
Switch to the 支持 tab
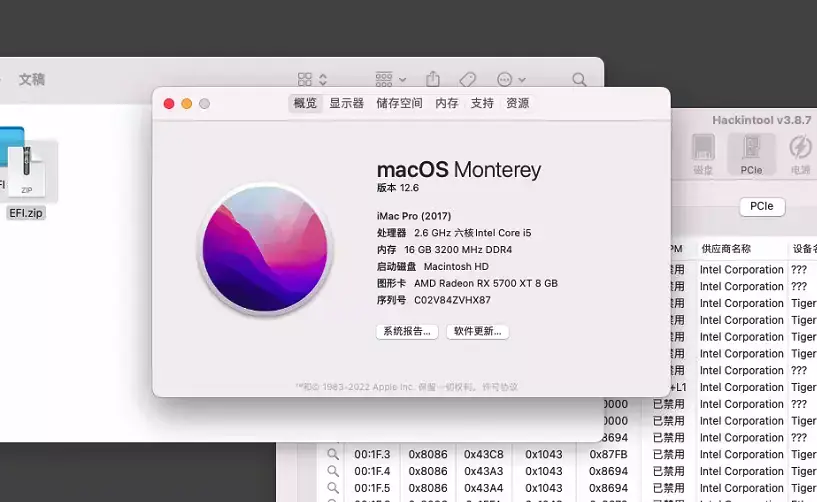[482, 103]
